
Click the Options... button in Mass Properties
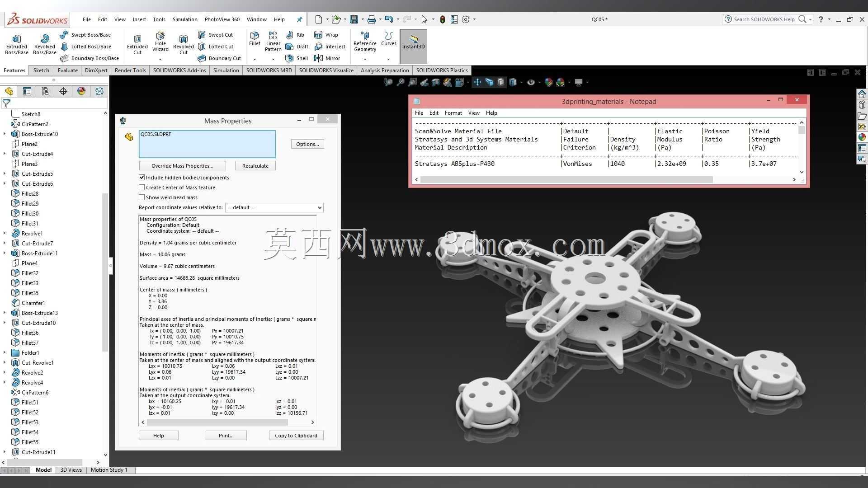pos(307,144)
